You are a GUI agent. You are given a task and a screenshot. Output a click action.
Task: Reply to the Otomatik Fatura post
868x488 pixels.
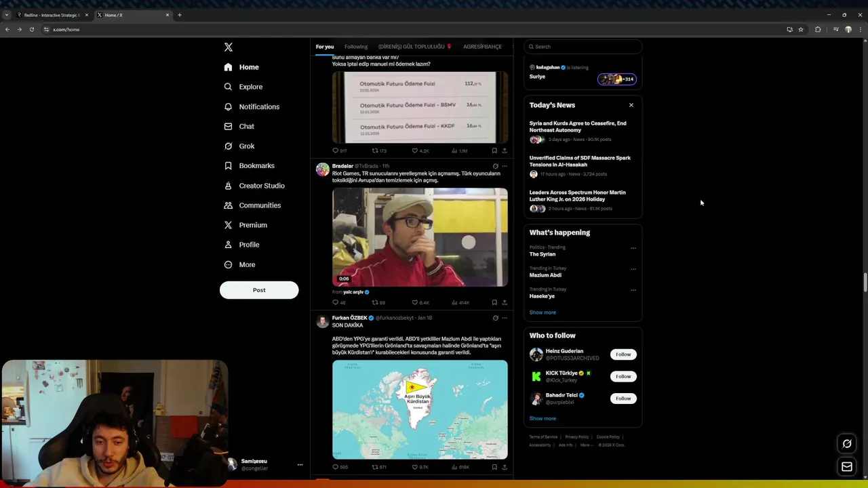(339, 150)
